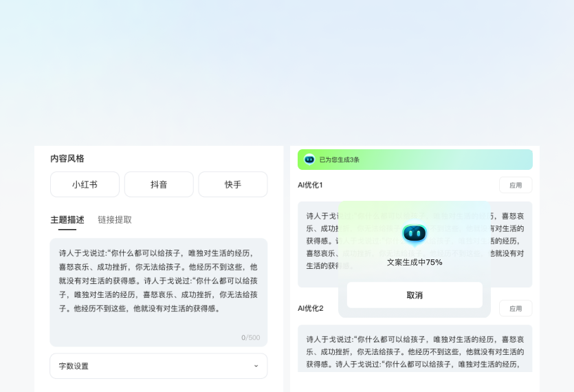The height and width of the screenshot is (392, 574).
Task: Click the robot mascot in the progress dialog
Action: (415, 234)
